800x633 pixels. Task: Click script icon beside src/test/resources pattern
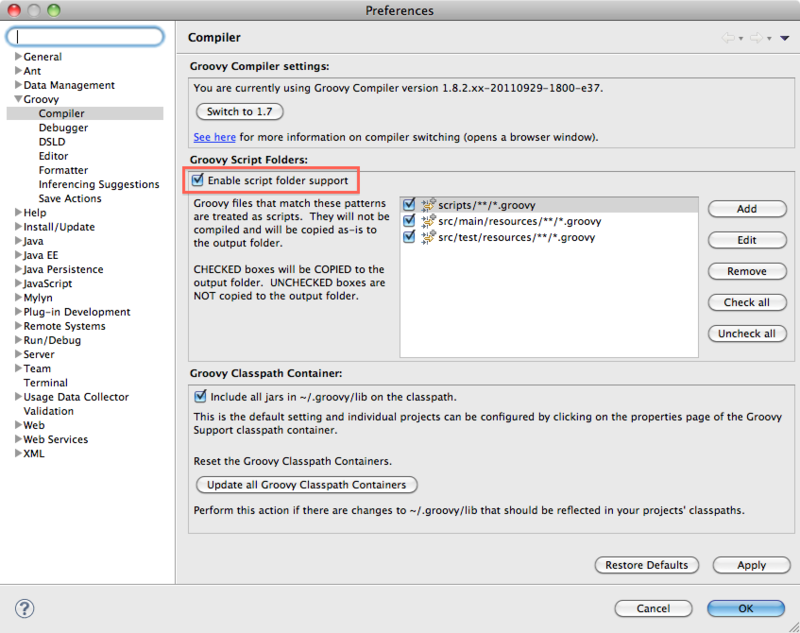click(428, 237)
